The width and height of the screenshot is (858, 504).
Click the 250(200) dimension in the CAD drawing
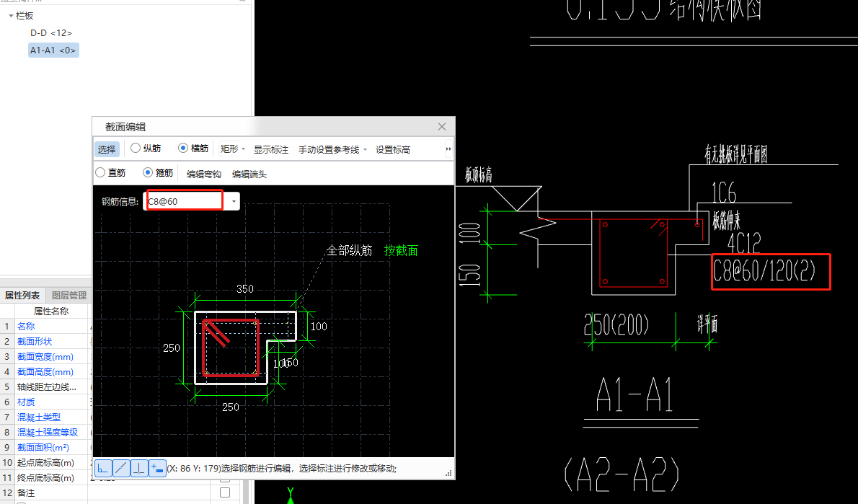[x=616, y=325]
